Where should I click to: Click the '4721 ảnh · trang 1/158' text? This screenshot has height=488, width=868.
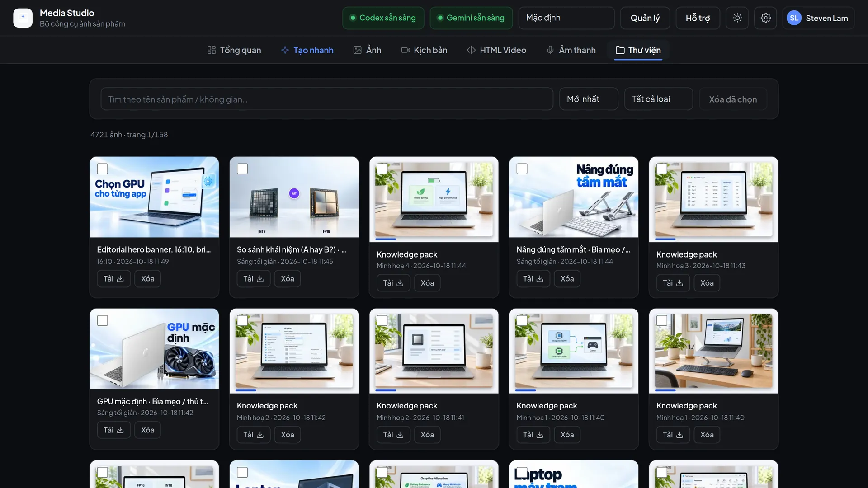point(129,135)
